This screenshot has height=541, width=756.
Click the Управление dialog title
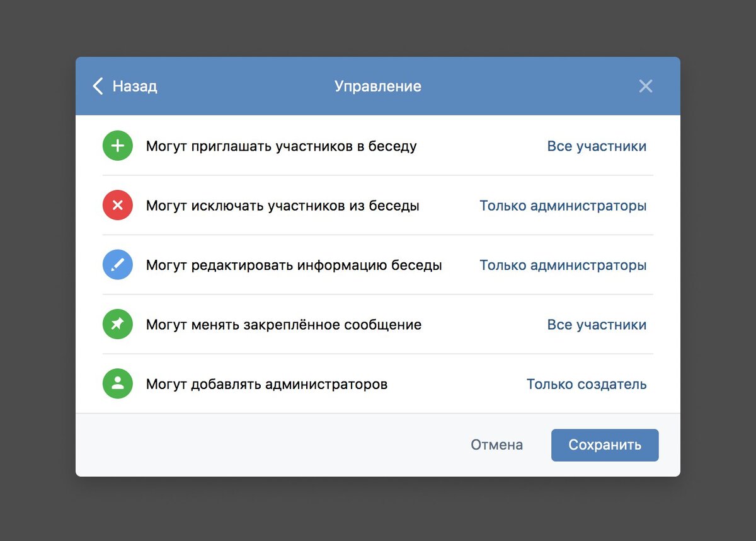pos(378,86)
